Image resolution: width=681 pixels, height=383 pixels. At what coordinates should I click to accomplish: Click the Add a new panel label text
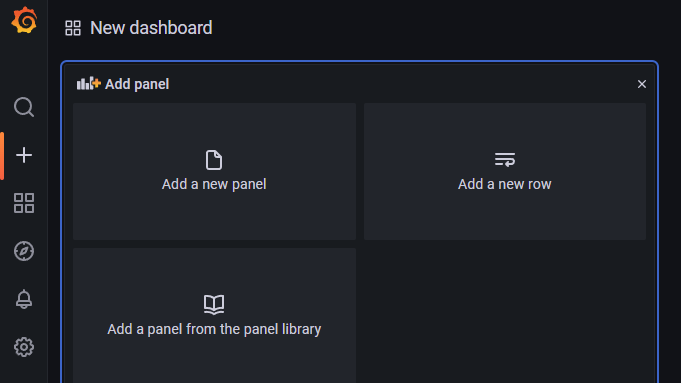point(214,184)
